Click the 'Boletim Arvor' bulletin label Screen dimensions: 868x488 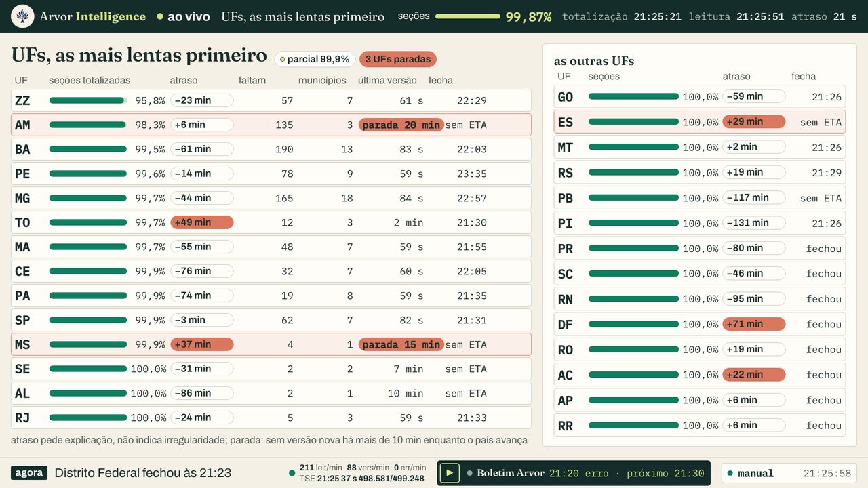click(510, 473)
